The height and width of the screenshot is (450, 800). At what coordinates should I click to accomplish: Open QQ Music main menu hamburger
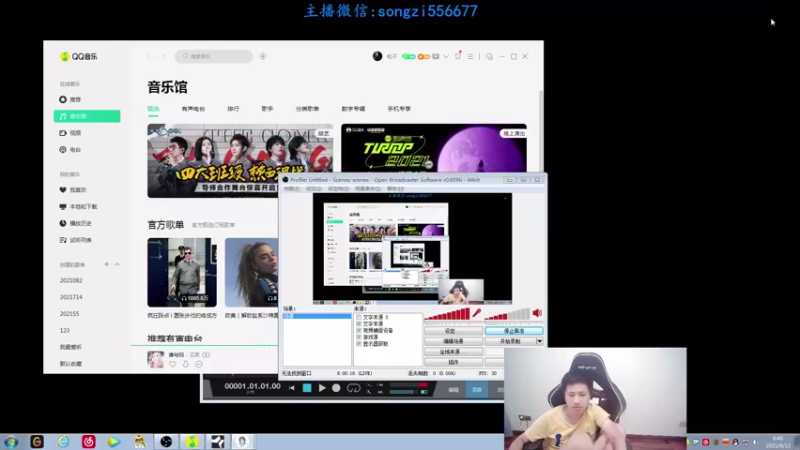[470, 57]
